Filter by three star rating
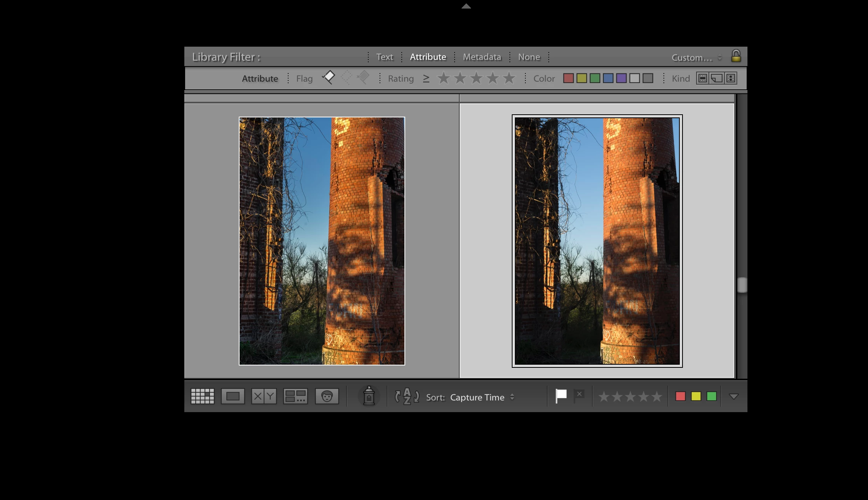The height and width of the screenshot is (500, 868). 476,78
